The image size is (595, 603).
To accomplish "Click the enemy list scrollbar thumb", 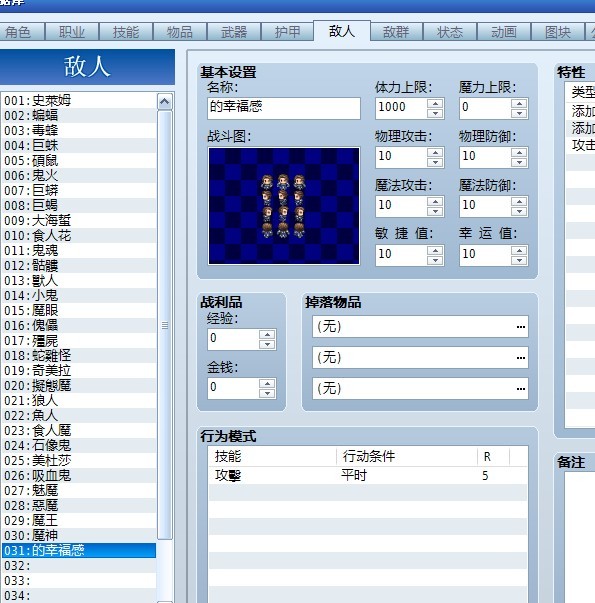I will point(165,325).
